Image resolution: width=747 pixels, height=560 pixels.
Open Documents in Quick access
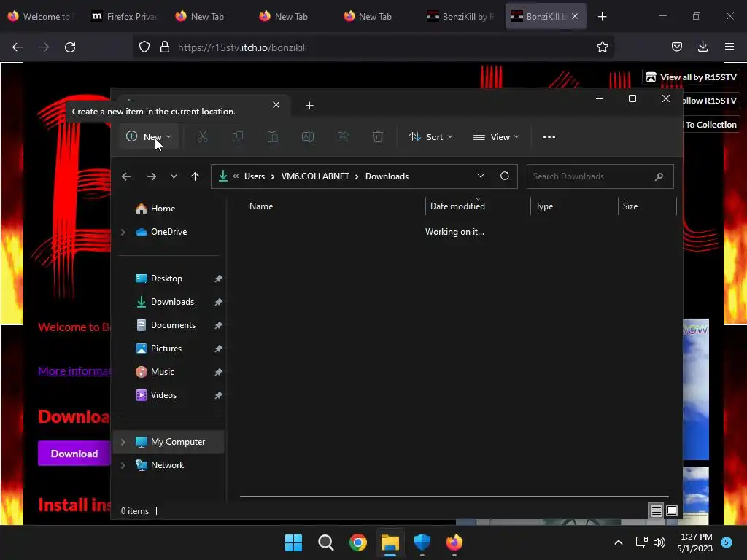[x=173, y=325]
